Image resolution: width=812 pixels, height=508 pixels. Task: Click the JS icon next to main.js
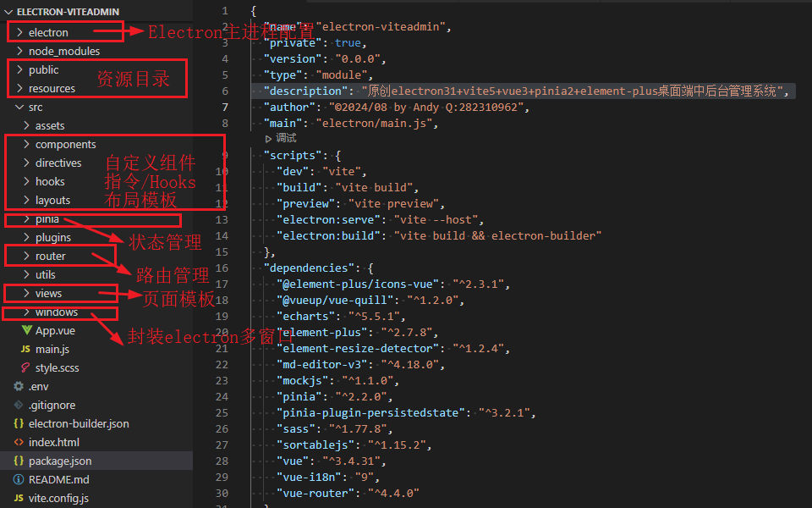tap(25, 350)
